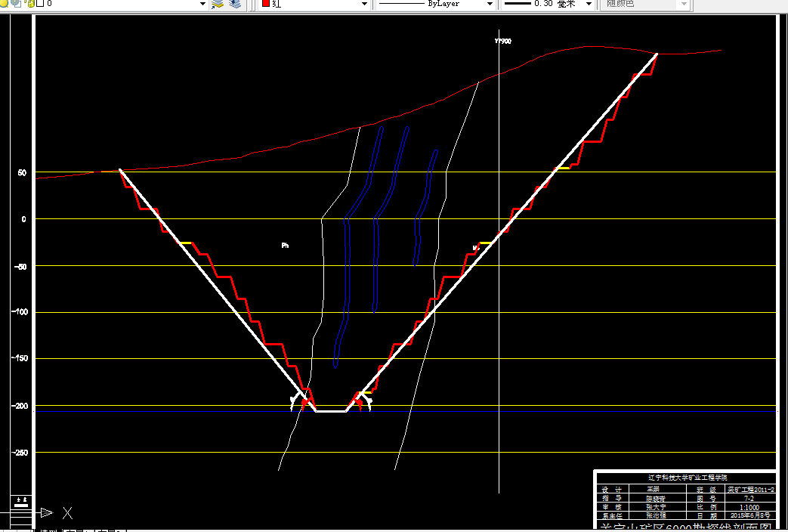This screenshot has width=788, height=532.
Task: Click the 比例 label cell
Action: (x=706, y=507)
